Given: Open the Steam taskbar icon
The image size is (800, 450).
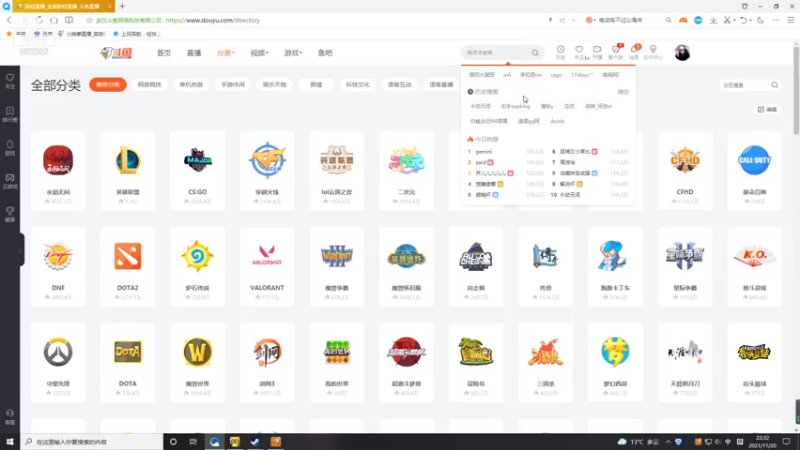Looking at the screenshot, I should [255, 441].
